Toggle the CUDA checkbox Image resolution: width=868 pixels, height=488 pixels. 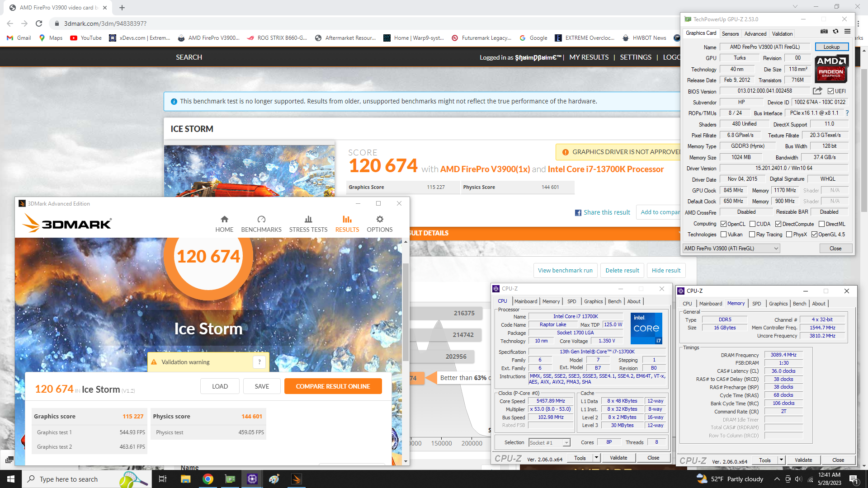point(752,224)
